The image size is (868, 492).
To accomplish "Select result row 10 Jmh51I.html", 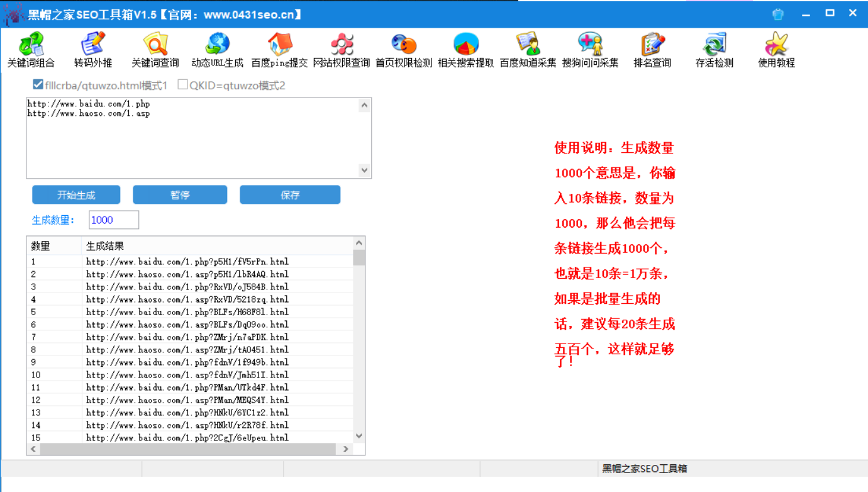I will coord(190,375).
